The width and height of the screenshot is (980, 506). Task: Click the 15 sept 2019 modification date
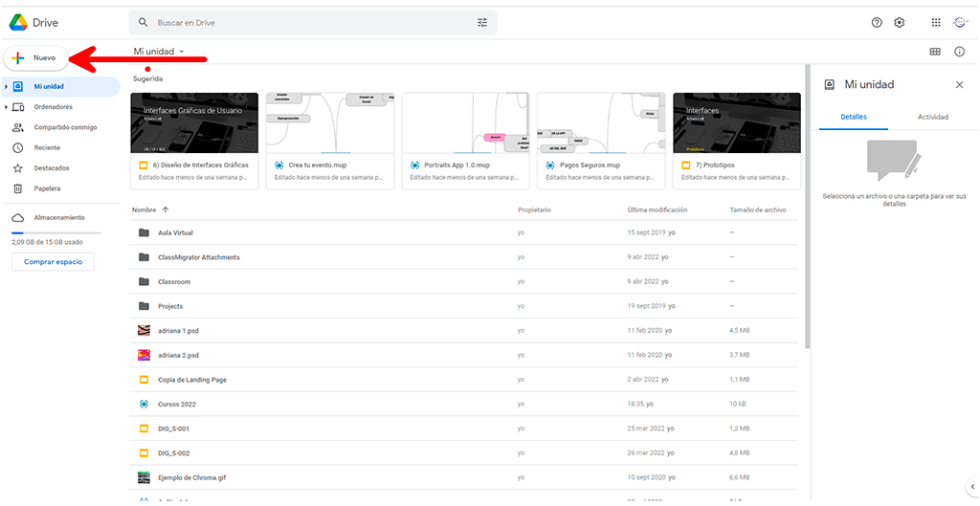(647, 232)
